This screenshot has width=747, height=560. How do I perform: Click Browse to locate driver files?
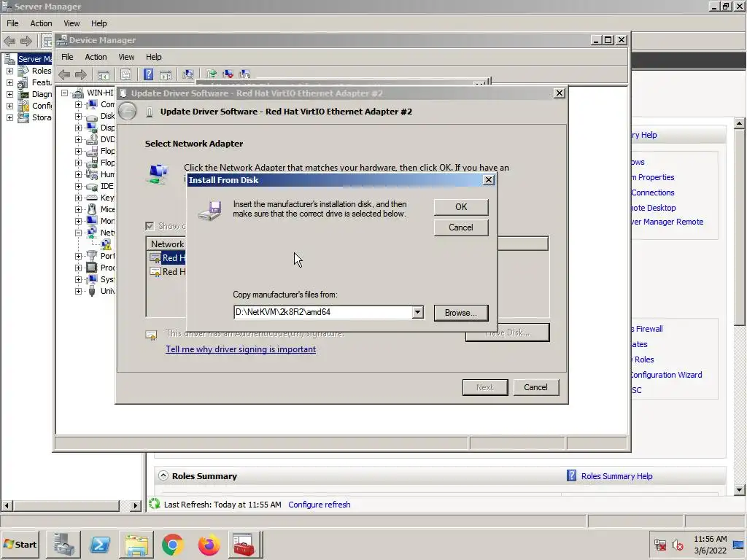(x=461, y=312)
